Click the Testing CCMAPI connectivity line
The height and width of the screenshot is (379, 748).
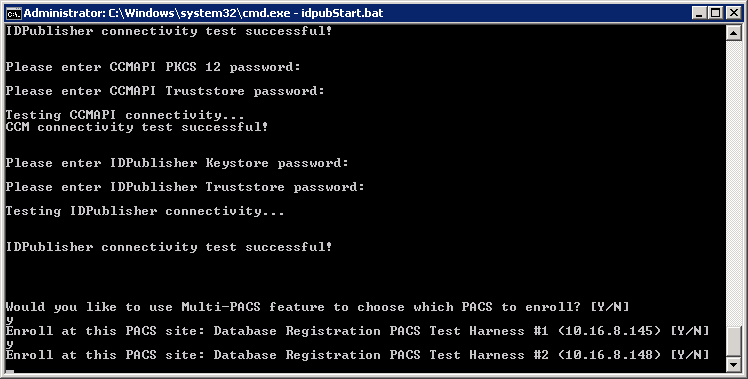tap(125, 115)
